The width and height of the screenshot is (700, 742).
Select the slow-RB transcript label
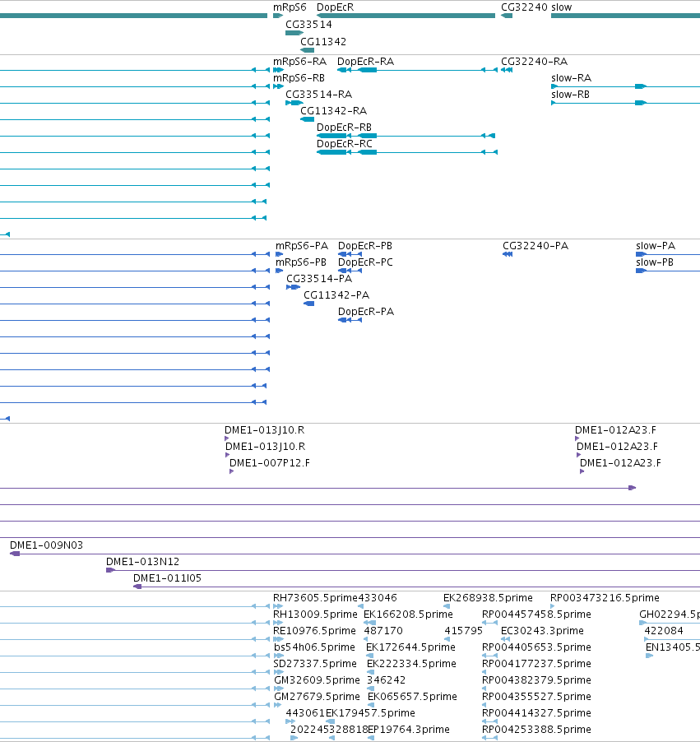pos(570,94)
